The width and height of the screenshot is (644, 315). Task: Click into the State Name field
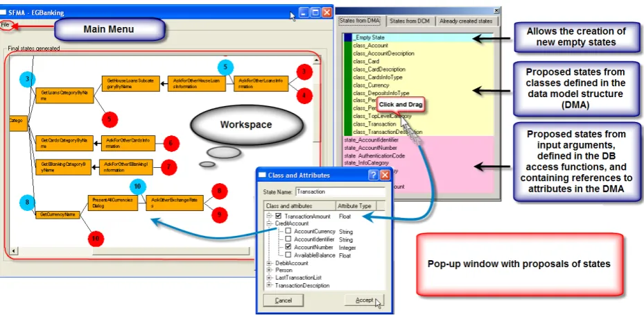coord(340,191)
